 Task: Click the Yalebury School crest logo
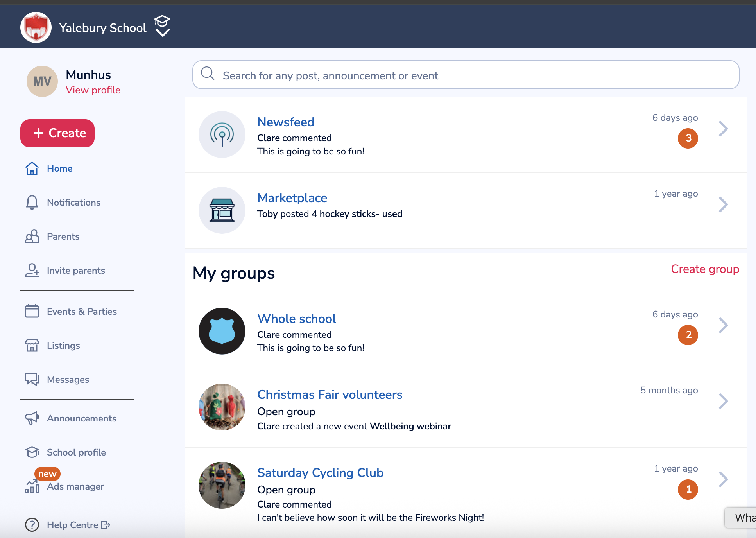[x=36, y=27]
